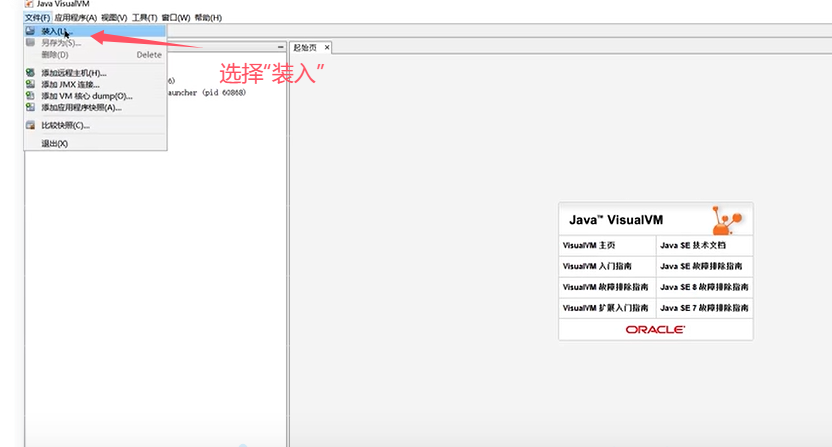Open the Java SE 7 故障排除指南 link
Screen dimensions: 832x447
pyautogui.click(x=704, y=307)
